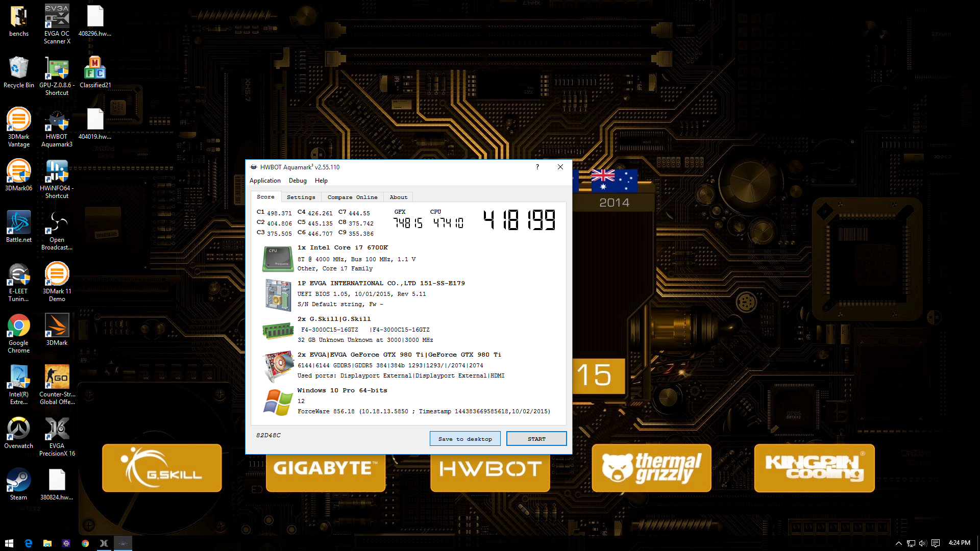Open Chrome from the taskbar
980x551 pixels.
(x=85, y=543)
